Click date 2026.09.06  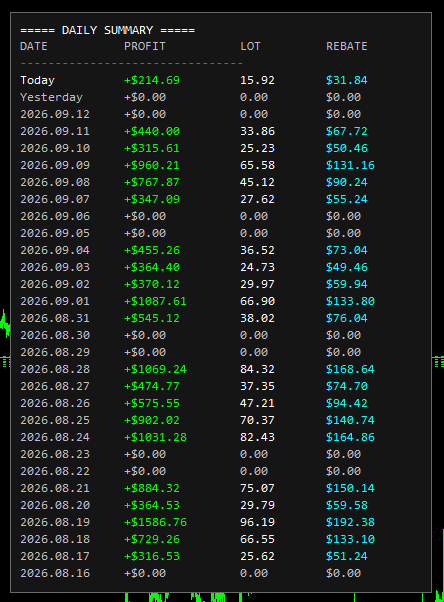click(55, 216)
